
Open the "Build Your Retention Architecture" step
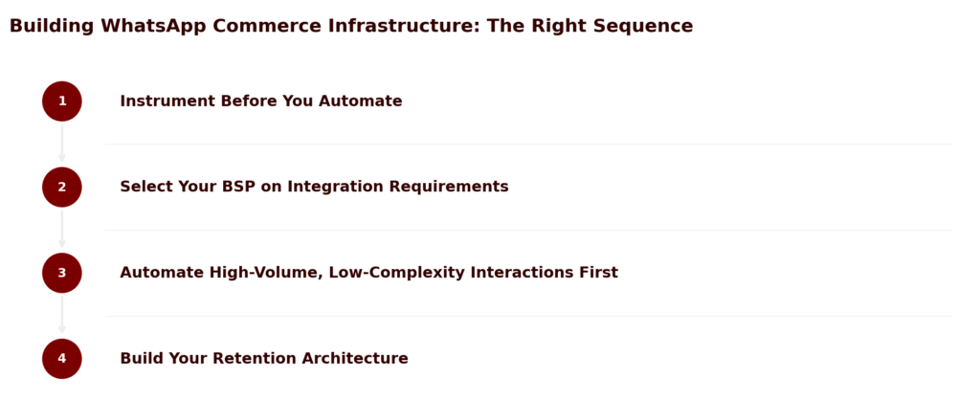[263, 359]
